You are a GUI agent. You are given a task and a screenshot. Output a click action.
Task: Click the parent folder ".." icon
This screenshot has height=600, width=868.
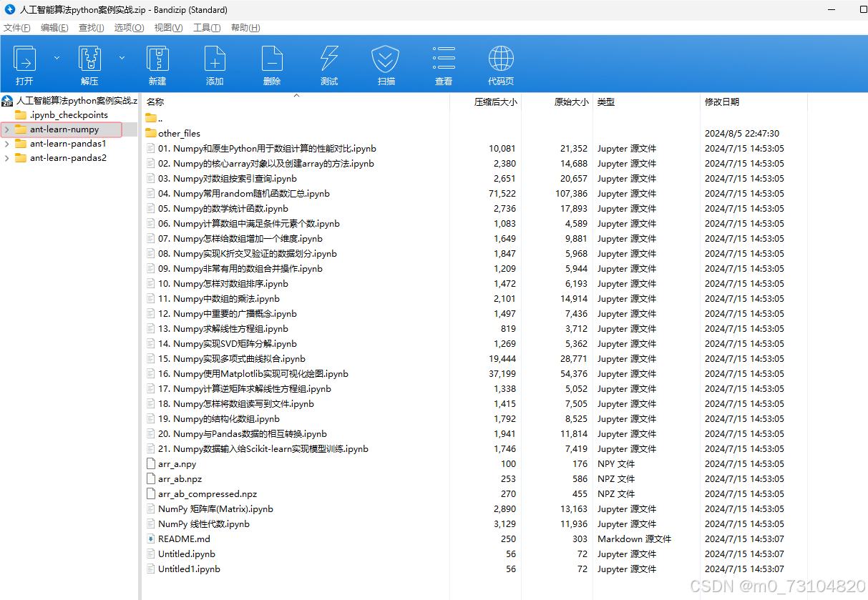click(150, 118)
